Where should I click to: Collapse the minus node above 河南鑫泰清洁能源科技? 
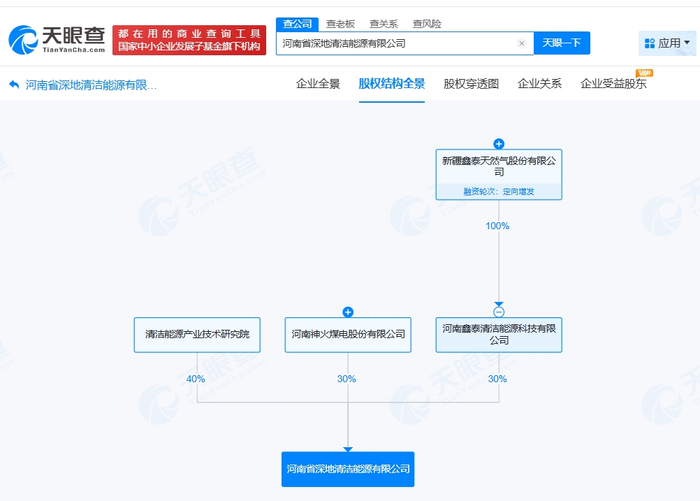tap(499, 312)
